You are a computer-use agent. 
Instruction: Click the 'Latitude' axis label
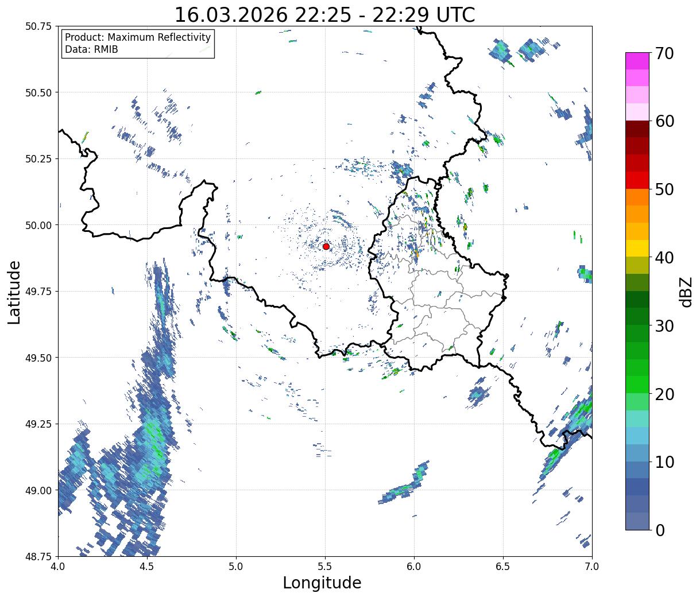pyautogui.click(x=14, y=292)
